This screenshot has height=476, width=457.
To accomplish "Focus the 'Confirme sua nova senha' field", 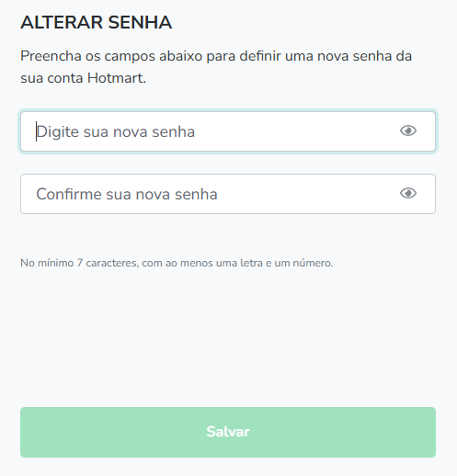I will (x=228, y=194).
